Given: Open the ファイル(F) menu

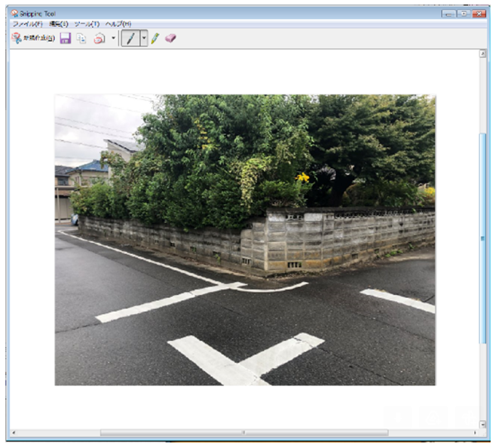Looking at the screenshot, I should 27,24.
